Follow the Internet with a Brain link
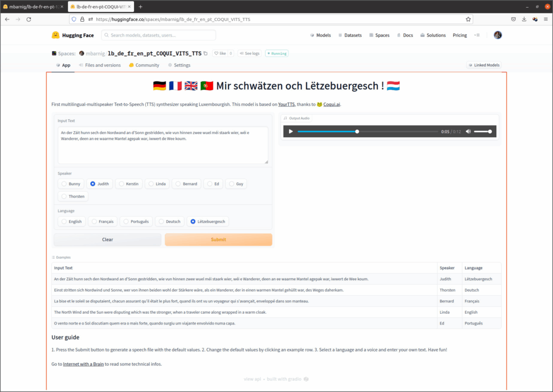 click(x=83, y=364)
